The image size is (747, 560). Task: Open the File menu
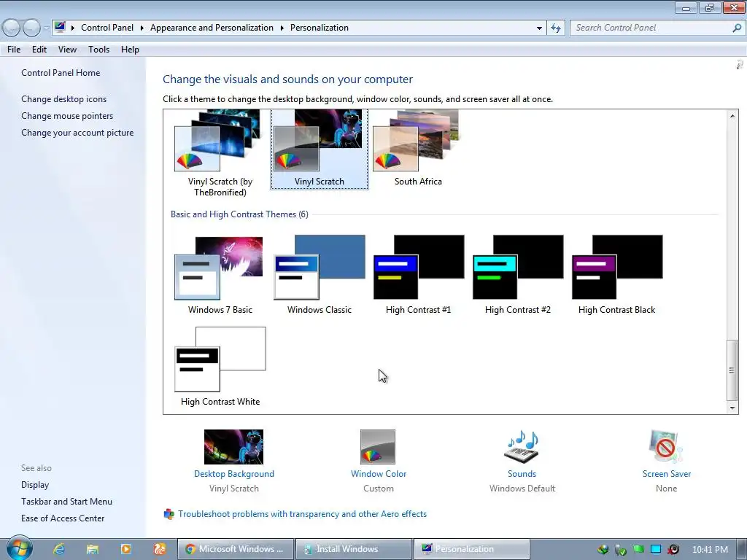click(14, 50)
